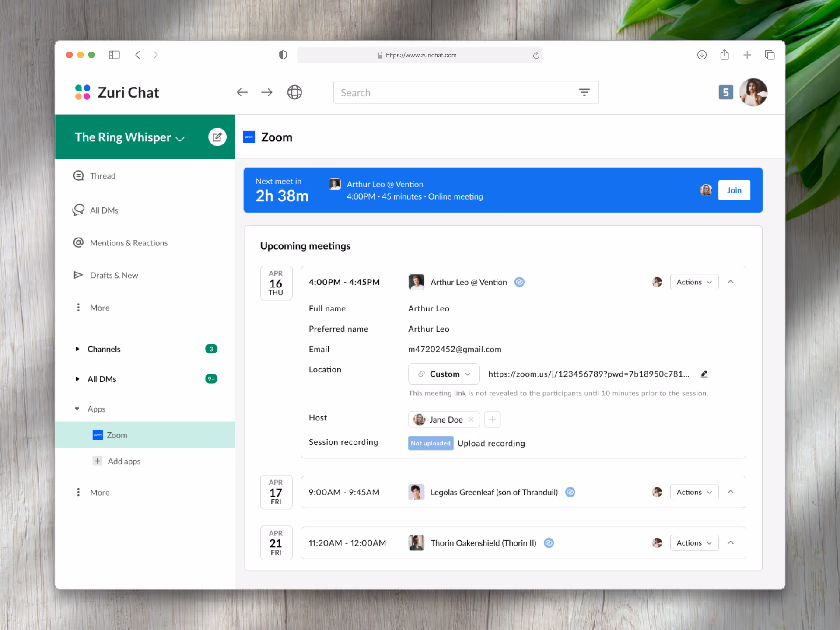
Task: Click Upload recording link
Action: pyautogui.click(x=491, y=443)
